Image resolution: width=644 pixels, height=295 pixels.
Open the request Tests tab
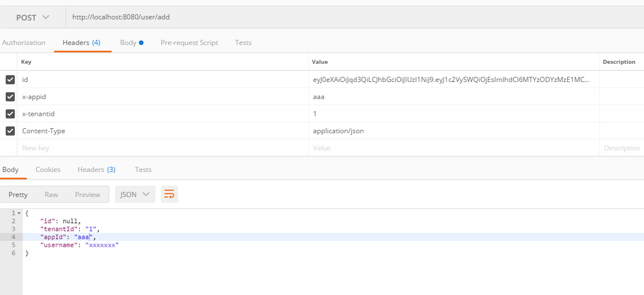(243, 43)
